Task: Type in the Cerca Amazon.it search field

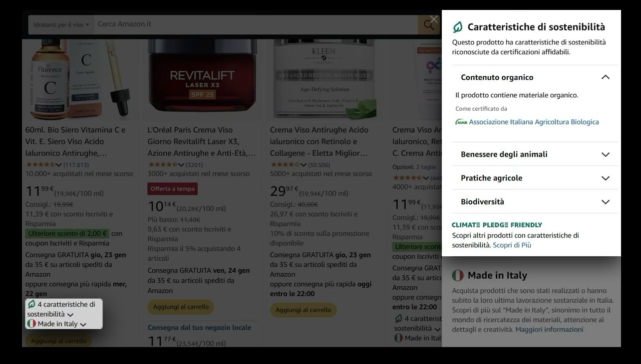Action: (255, 24)
